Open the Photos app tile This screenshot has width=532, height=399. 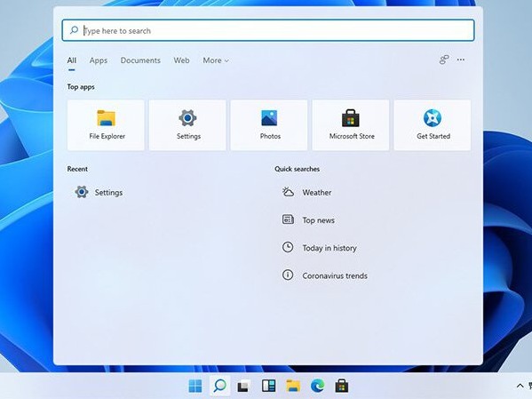[269, 125]
